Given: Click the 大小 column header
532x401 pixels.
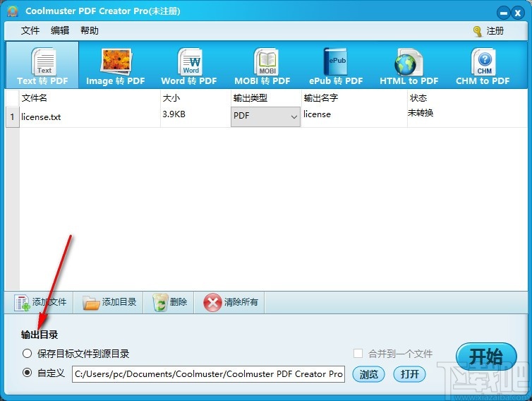Looking at the screenshot, I should [x=195, y=98].
